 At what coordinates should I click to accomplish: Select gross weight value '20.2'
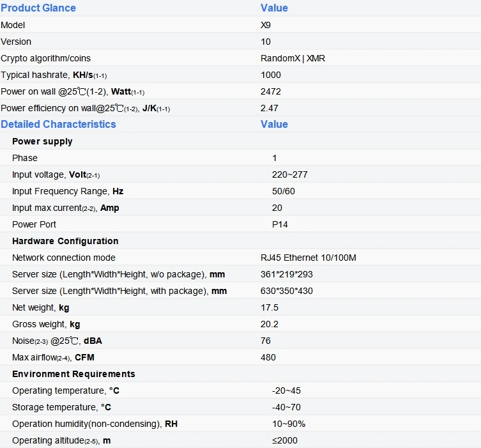pyautogui.click(x=270, y=324)
